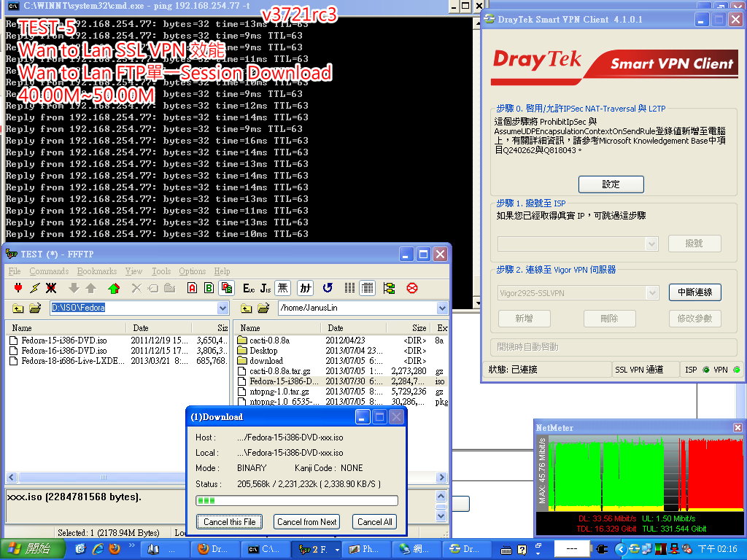747x560 pixels.
Task: Expand the FFFTP taskbar group dropdown arrow
Action: 337,550
